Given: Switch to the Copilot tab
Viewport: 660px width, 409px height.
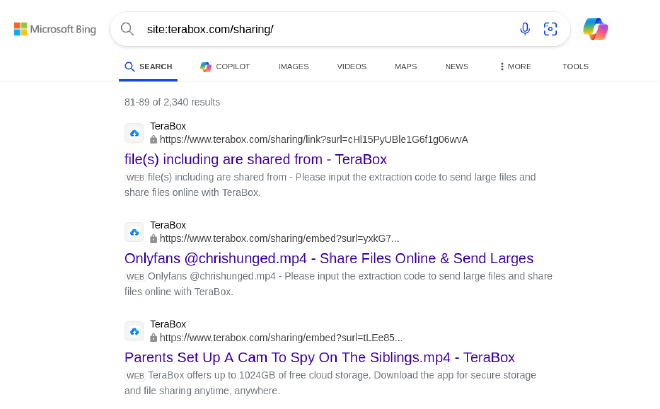Looking at the screenshot, I should 225,66.
